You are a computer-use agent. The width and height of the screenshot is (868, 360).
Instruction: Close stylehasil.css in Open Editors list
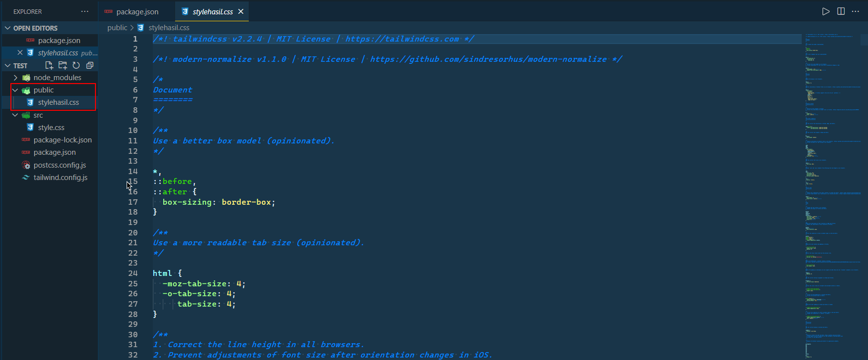pos(20,52)
